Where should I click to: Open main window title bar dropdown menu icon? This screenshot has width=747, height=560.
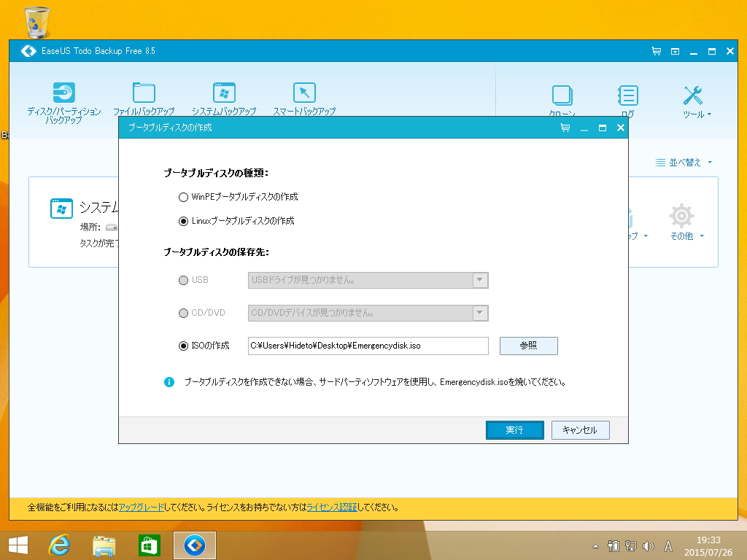pos(675,51)
